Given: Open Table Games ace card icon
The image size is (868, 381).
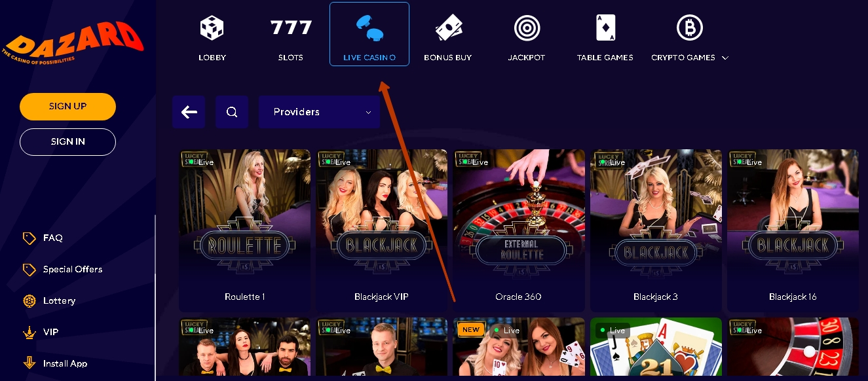Looking at the screenshot, I should [605, 28].
